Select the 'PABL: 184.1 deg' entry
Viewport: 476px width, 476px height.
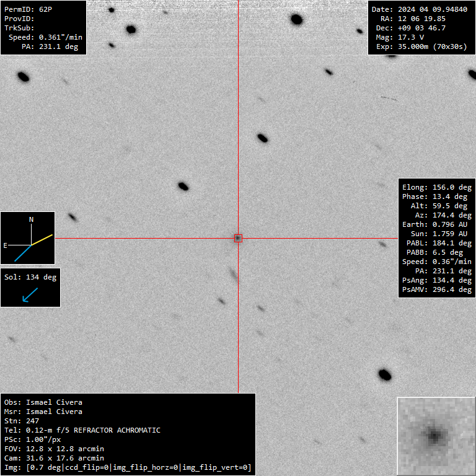pos(439,243)
